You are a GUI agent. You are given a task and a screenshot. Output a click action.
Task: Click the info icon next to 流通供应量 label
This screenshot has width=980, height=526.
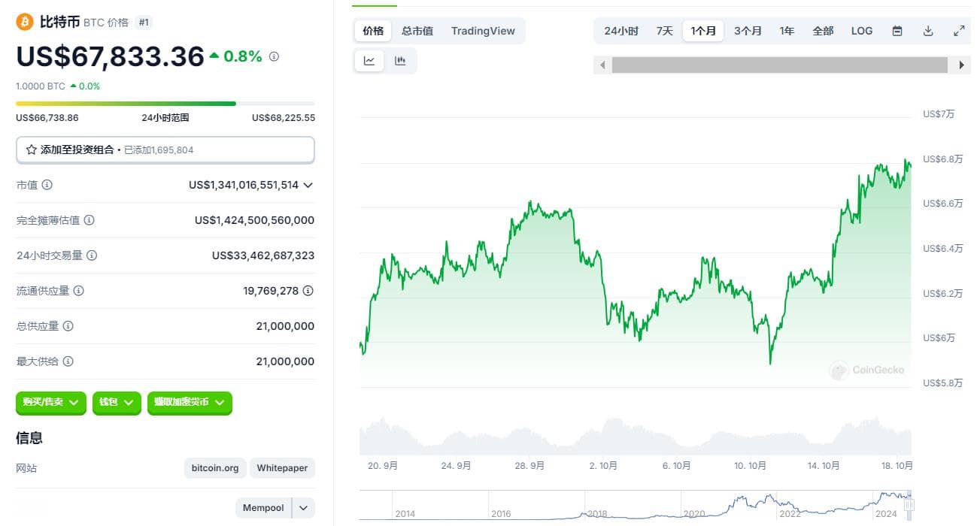pos(78,291)
